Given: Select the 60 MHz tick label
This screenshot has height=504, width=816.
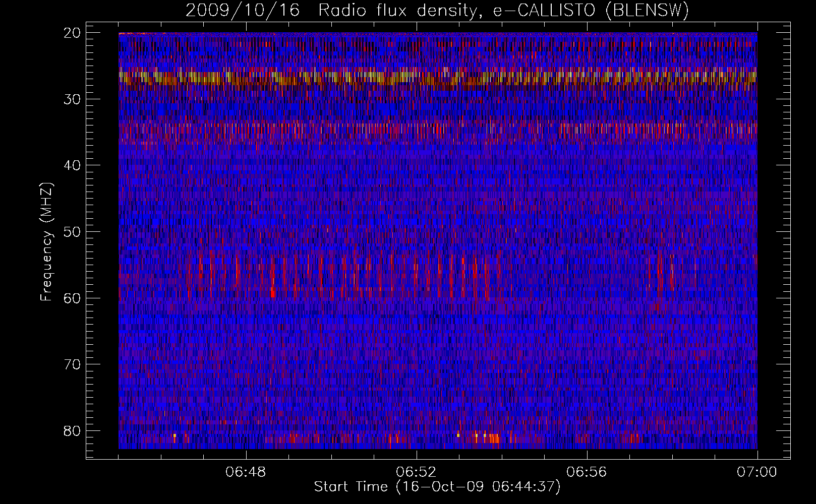Looking at the screenshot, I should coord(73,298).
